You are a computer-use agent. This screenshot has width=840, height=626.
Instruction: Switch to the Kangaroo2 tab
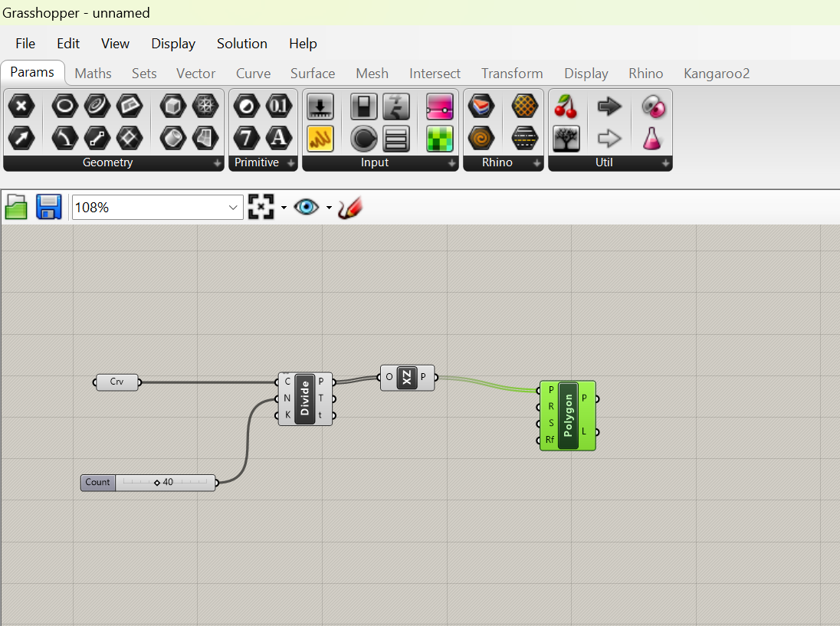[x=716, y=74]
